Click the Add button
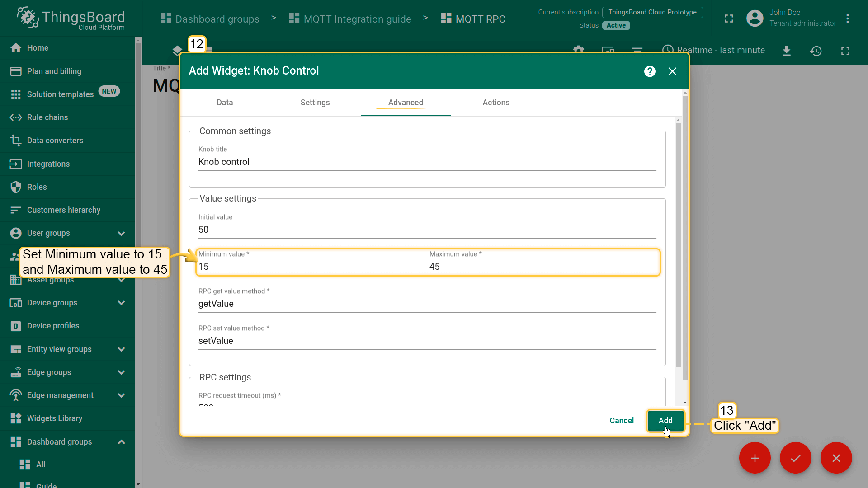The width and height of the screenshot is (868, 488). (x=665, y=421)
